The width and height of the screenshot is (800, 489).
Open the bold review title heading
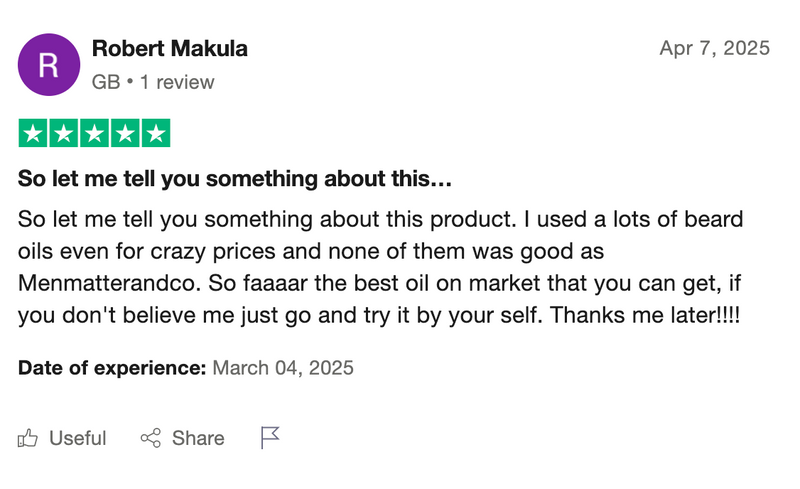(x=235, y=181)
